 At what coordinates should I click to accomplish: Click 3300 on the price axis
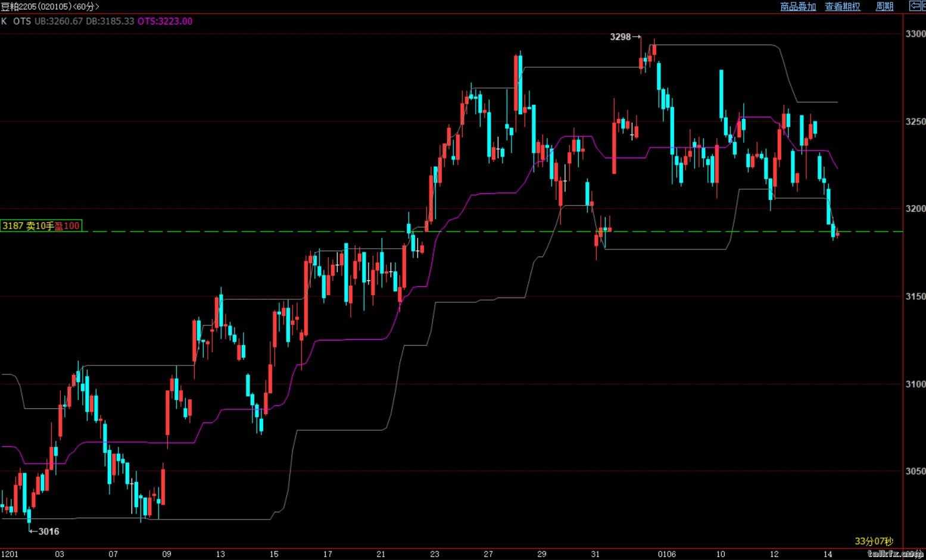(915, 34)
